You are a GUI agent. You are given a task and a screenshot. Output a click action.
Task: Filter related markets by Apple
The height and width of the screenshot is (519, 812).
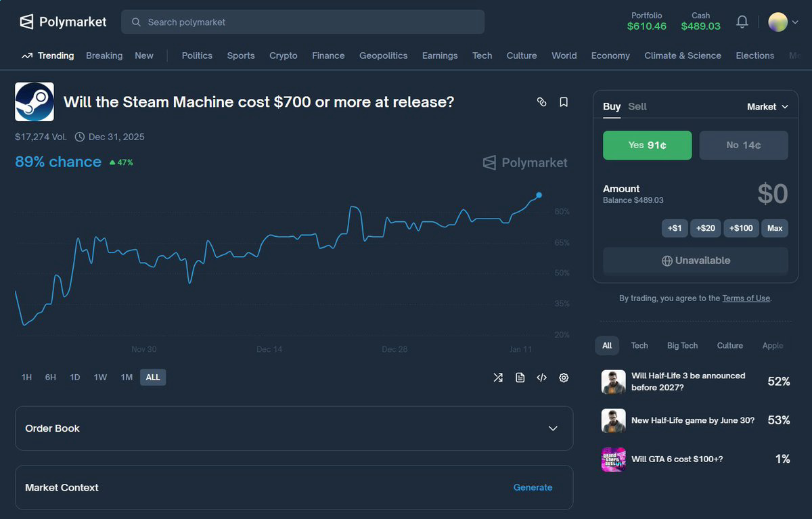coord(773,346)
